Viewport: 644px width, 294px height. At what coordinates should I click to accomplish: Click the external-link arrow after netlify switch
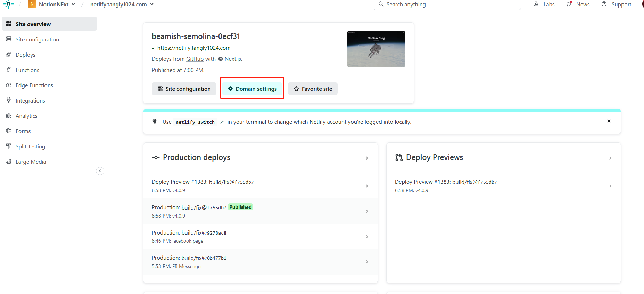(x=222, y=122)
